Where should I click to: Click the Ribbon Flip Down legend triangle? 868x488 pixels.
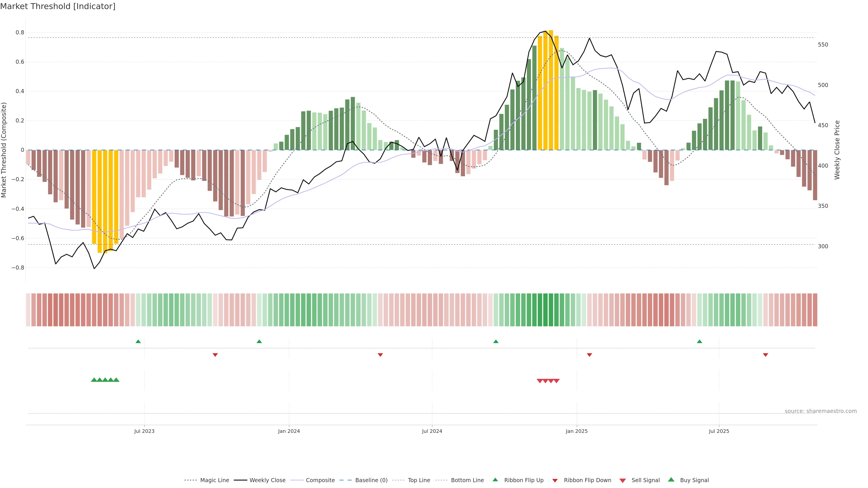click(x=555, y=481)
